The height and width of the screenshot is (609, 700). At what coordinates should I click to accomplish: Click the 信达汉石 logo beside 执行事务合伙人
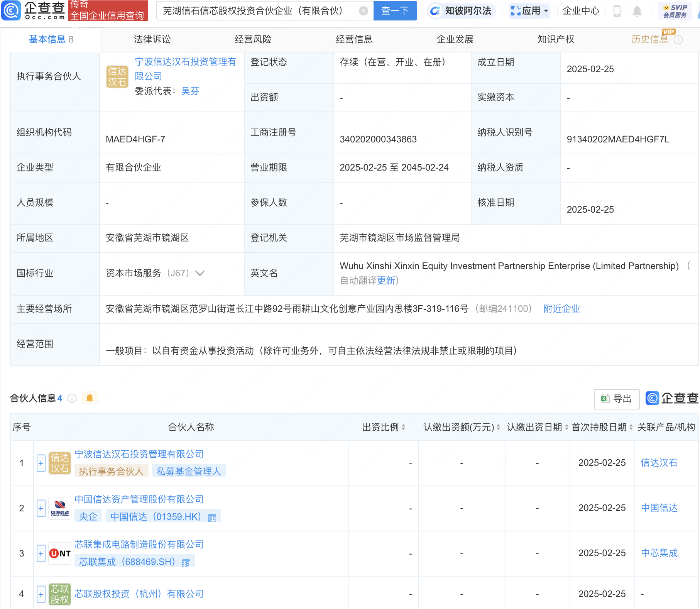[117, 76]
